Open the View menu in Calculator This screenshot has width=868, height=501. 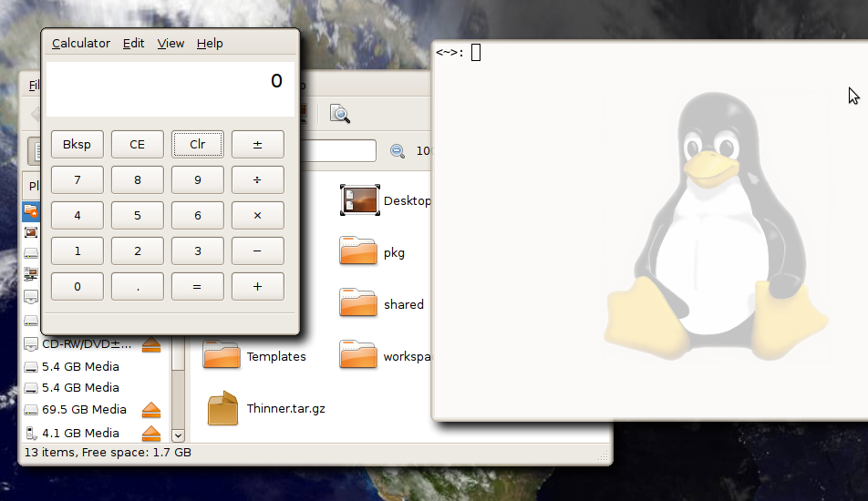pyautogui.click(x=170, y=43)
